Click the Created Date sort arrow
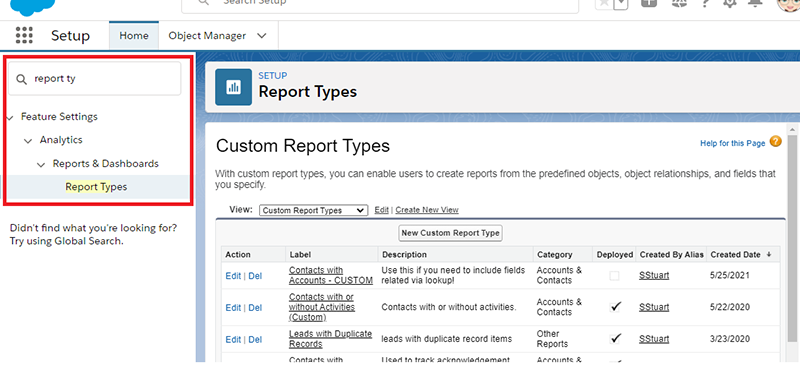800x373 pixels. 769,255
